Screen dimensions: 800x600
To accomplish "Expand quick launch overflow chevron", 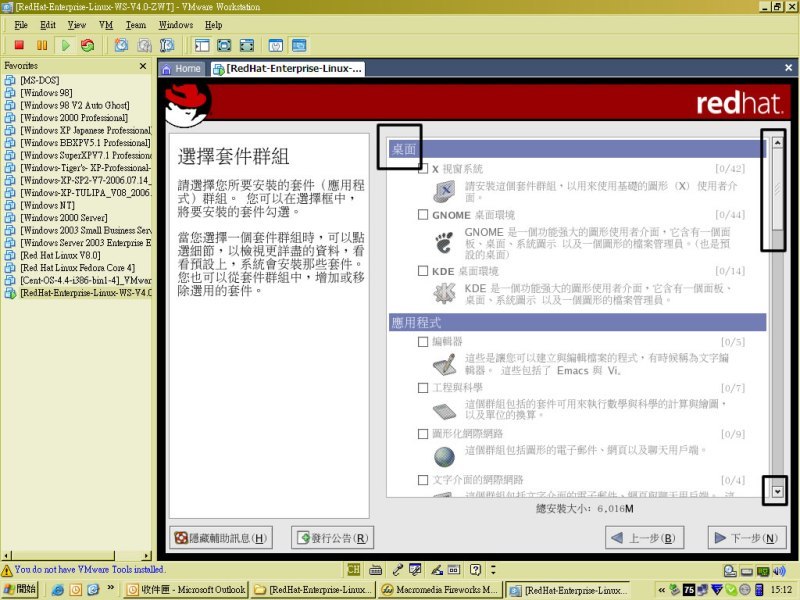I will [x=111, y=588].
